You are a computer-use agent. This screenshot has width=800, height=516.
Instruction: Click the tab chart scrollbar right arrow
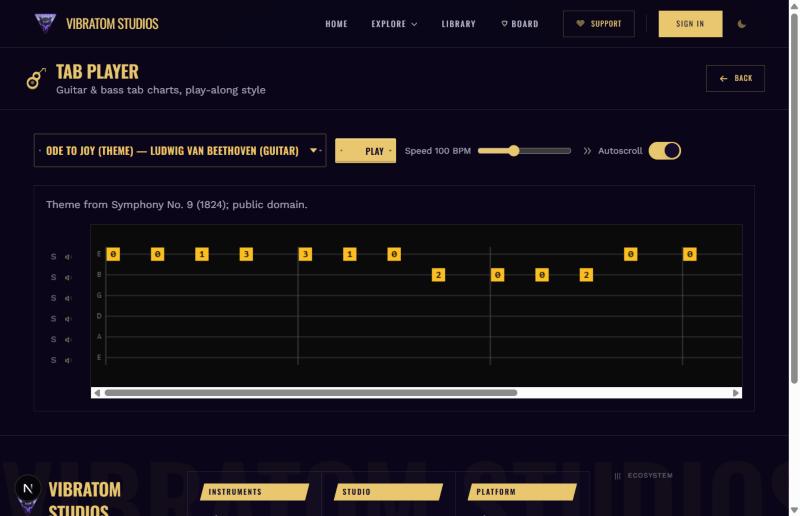pos(736,392)
